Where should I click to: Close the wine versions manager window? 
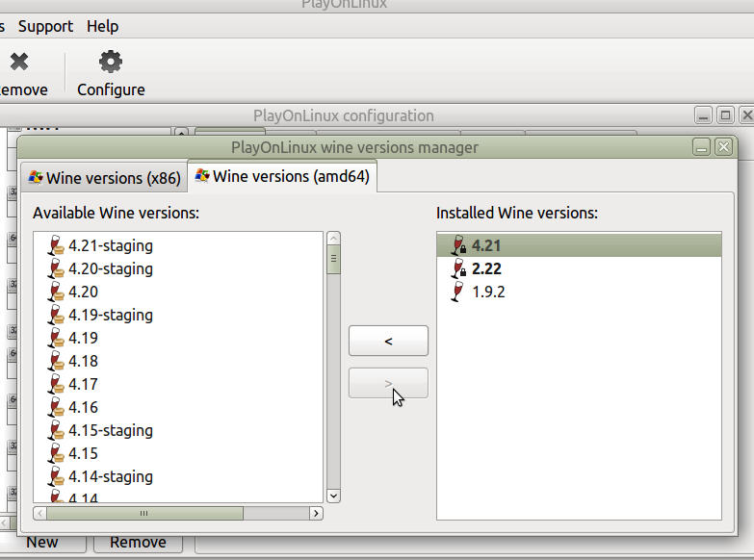tap(724, 147)
